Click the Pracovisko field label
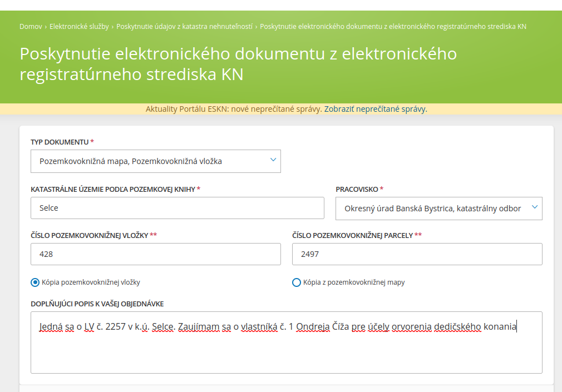 [x=357, y=189]
